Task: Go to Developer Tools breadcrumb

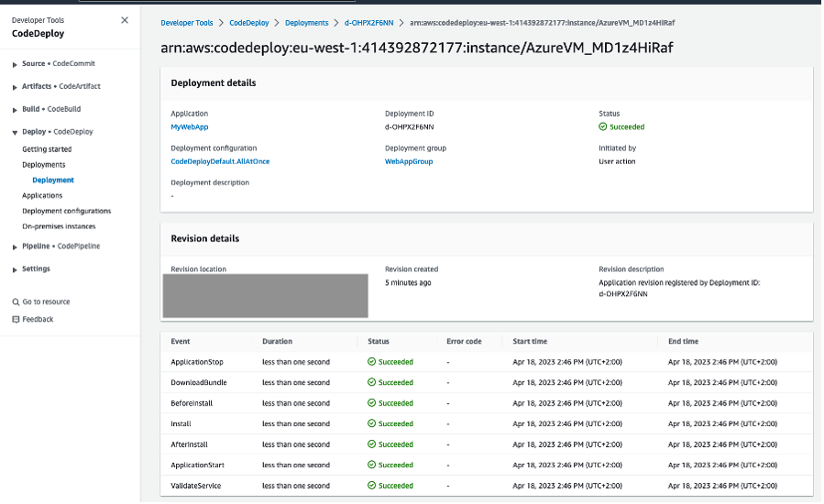Action: coord(187,23)
